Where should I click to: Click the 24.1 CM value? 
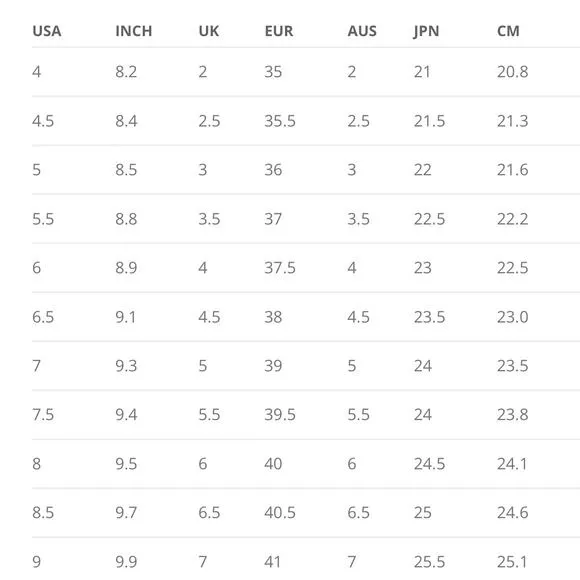click(512, 464)
